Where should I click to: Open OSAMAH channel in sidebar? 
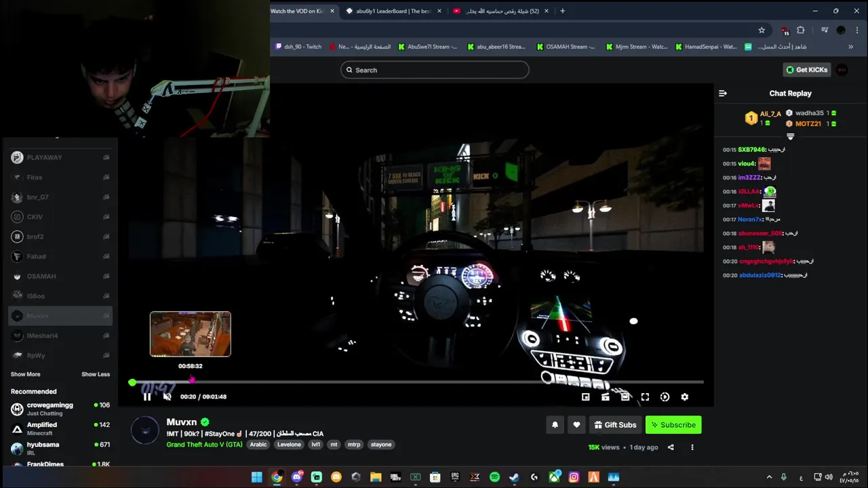60,276
